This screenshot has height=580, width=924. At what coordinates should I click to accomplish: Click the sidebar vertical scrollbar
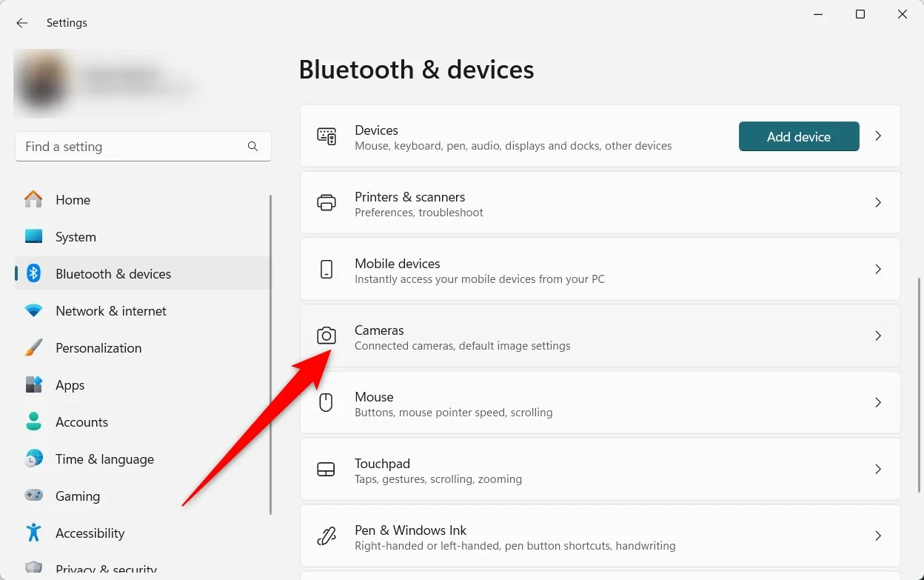click(x=270, y=354)
